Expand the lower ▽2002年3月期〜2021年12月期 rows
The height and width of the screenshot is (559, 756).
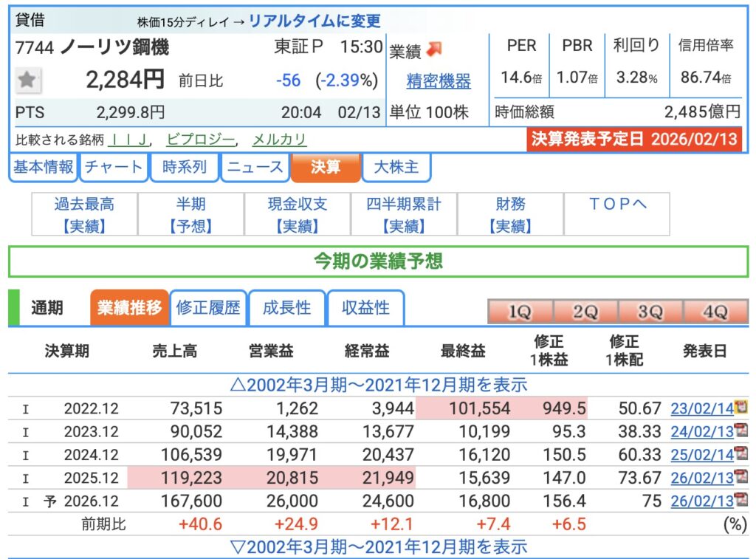pyautogui.click(x=378, y=547)
